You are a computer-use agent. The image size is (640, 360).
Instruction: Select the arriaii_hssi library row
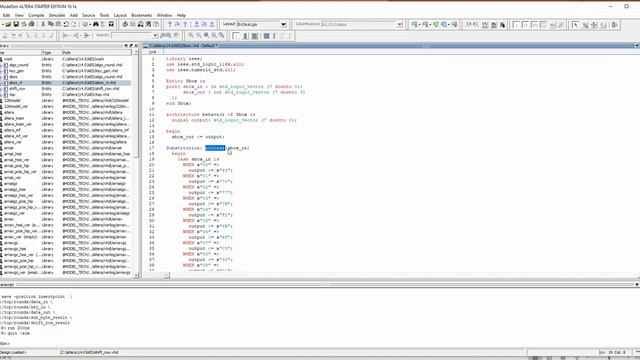click(x=65, y=154)
